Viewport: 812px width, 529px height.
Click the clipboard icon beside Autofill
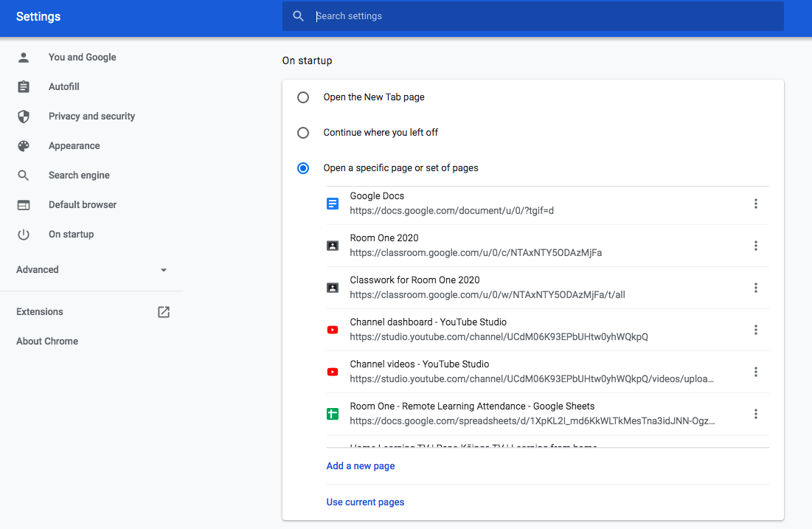[x=24, y=86]
